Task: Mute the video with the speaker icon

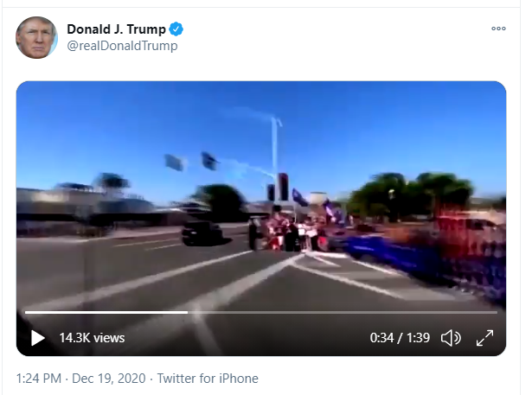Action: click(x=451, y=338)
